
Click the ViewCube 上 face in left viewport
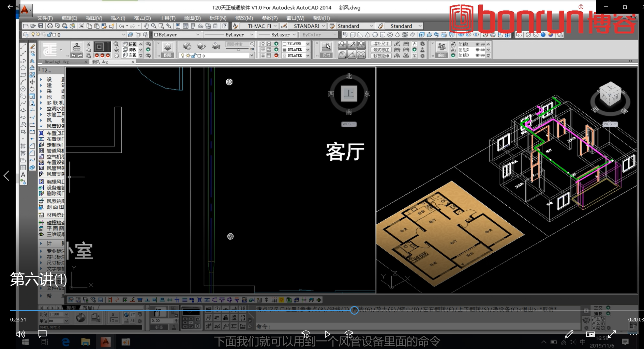click(x=349, y=93)
